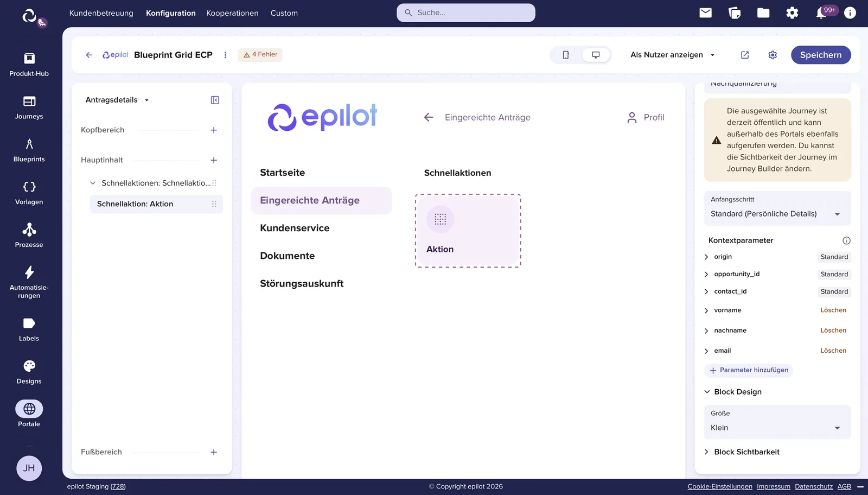Open the JH user avatar menu
The image size is (868, 495).
[x=29, y=468]
